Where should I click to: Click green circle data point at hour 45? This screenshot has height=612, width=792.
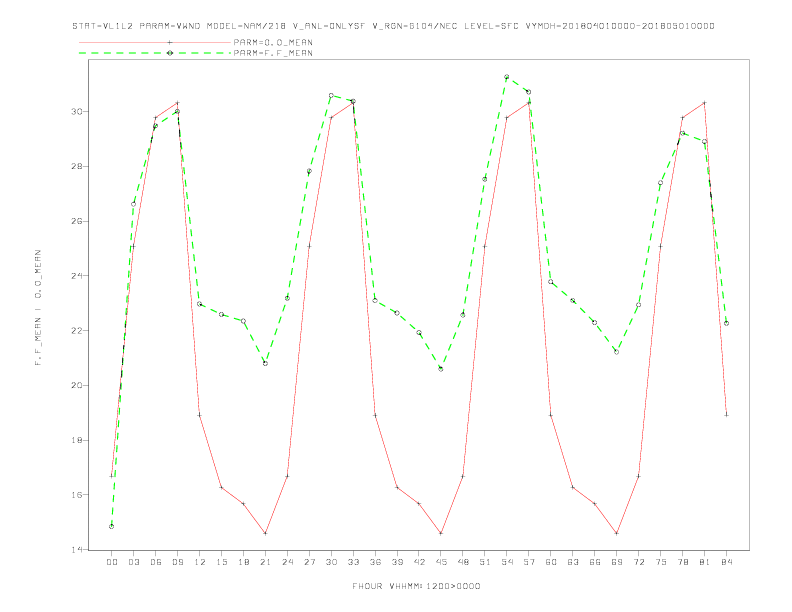click(441, 369)
